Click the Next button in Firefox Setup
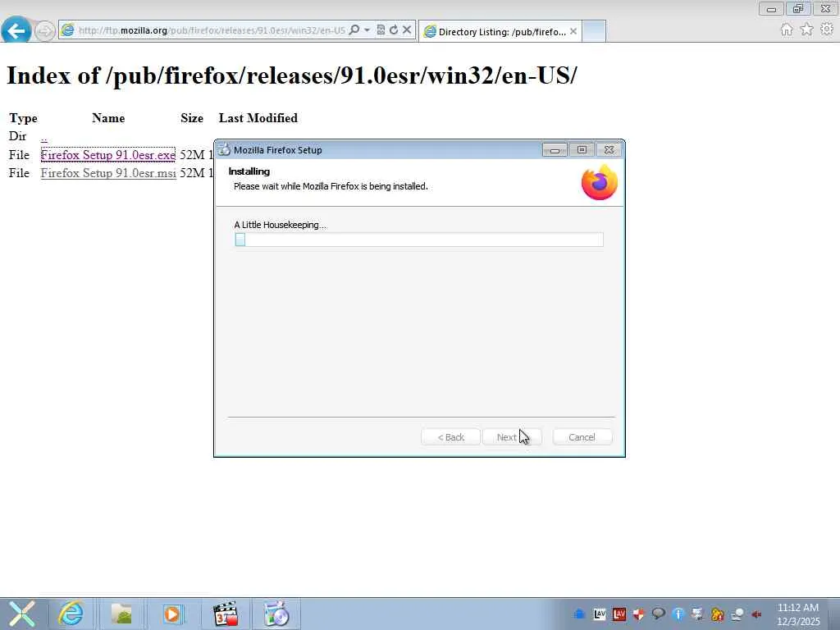 512,437
